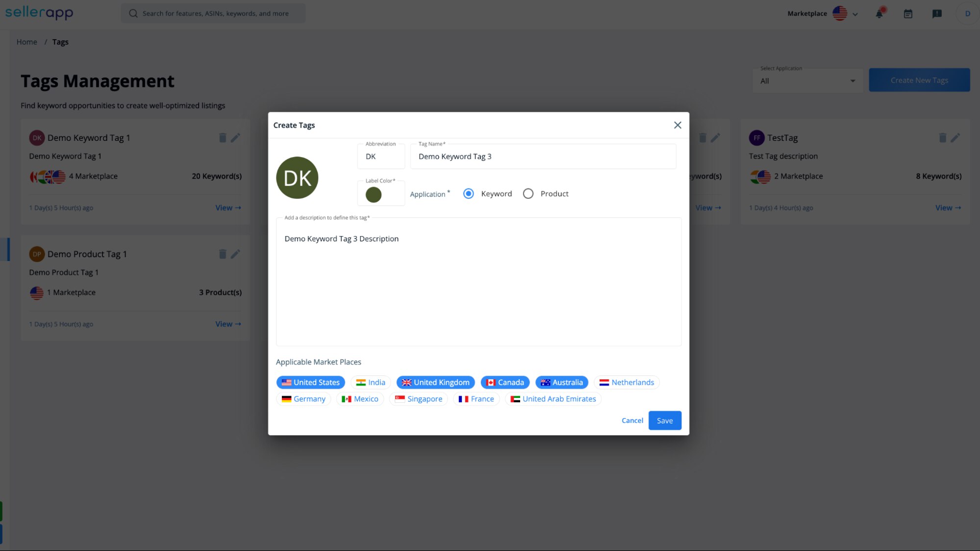Viewport: 980px width, 551px height.
Task: Focus the top search bar
Action: pos(213,14)
